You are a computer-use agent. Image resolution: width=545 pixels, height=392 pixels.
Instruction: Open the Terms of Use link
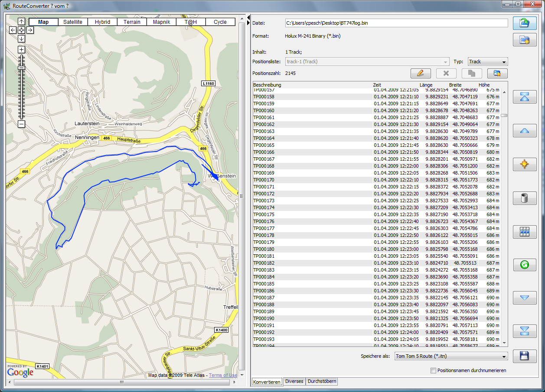[x=223, y=376]
